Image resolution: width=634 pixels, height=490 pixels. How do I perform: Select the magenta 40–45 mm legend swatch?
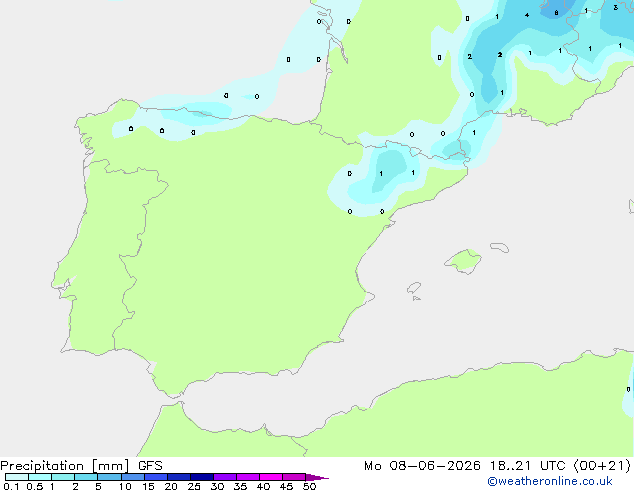point(271,477)
